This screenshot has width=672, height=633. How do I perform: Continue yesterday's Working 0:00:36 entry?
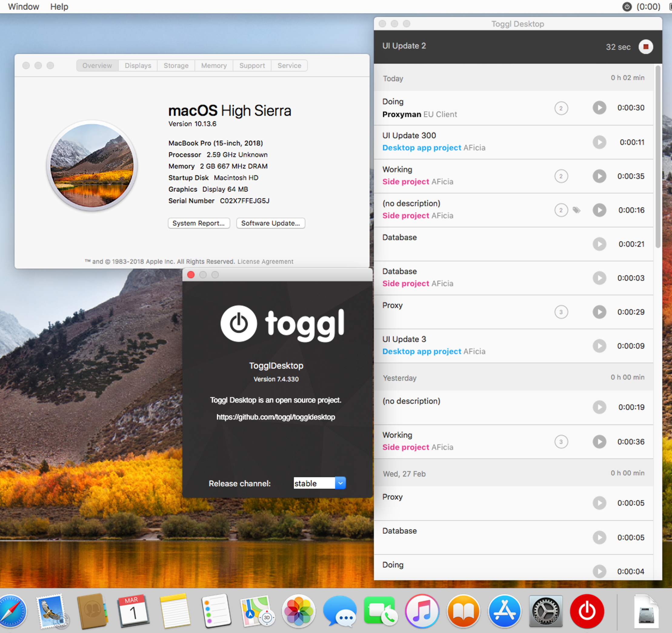(599, 441)
